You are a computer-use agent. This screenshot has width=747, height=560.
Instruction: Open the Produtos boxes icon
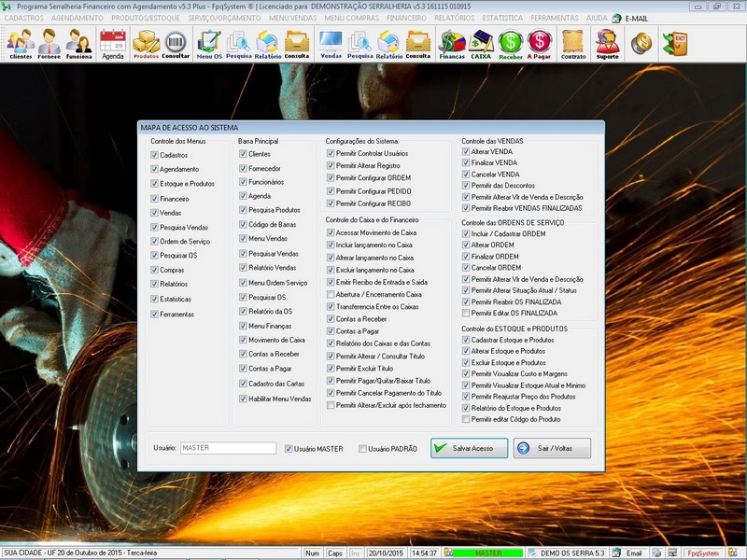pyautogui.click(x=146, y=43)
